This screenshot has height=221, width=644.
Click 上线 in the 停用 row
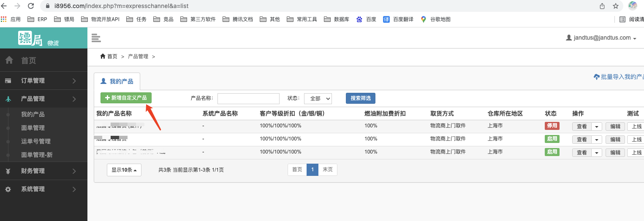click(x=636, y=126)
